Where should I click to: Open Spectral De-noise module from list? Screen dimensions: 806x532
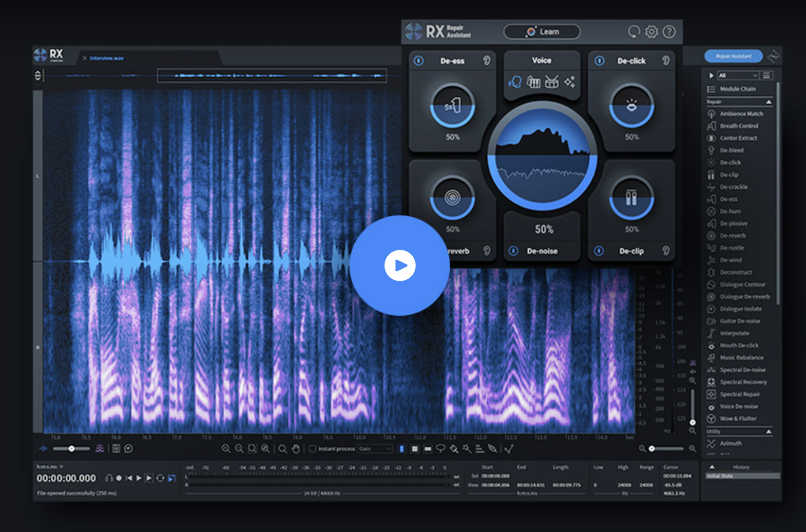pos(742,370)
